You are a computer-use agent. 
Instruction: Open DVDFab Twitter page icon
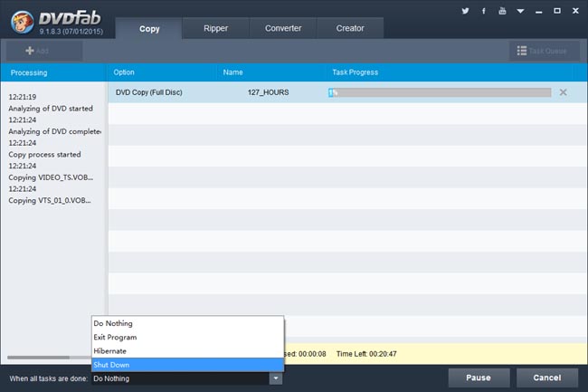click(465, 11)
